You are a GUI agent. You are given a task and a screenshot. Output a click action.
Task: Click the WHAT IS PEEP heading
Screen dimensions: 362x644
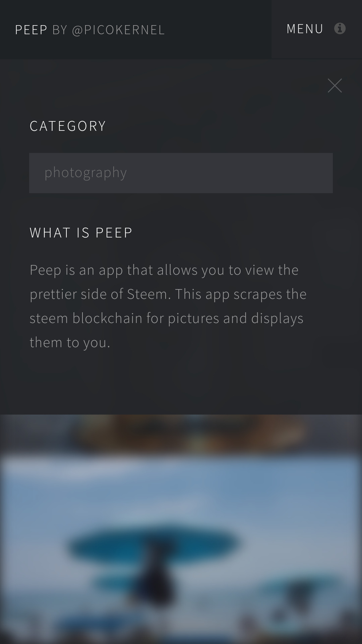[x=81, y=233]
